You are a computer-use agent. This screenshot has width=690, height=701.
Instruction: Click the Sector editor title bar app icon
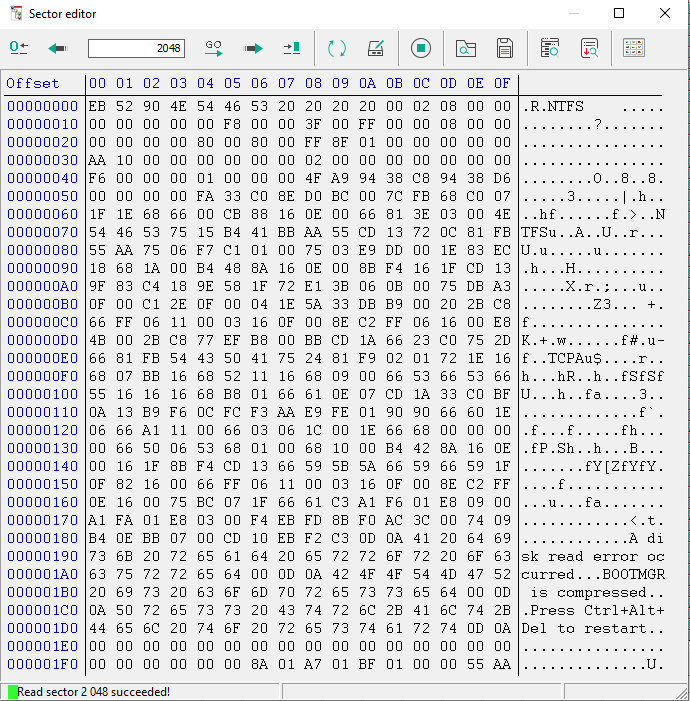[x=17, y=13]
